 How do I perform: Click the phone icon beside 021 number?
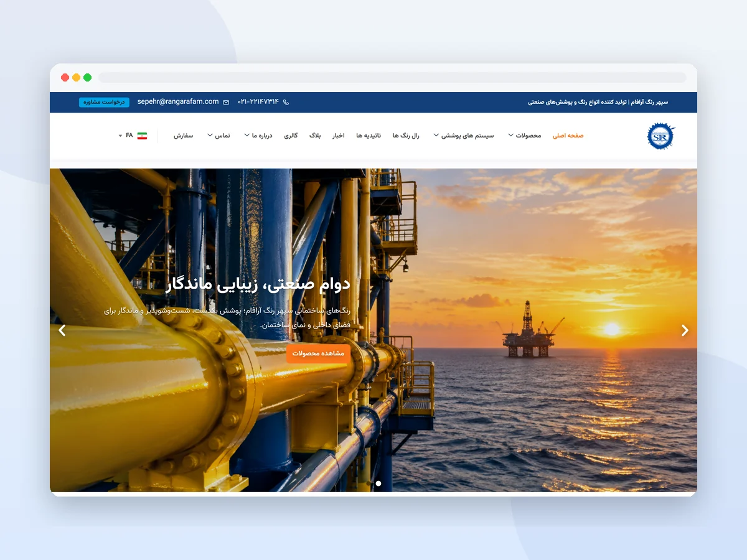286,102
